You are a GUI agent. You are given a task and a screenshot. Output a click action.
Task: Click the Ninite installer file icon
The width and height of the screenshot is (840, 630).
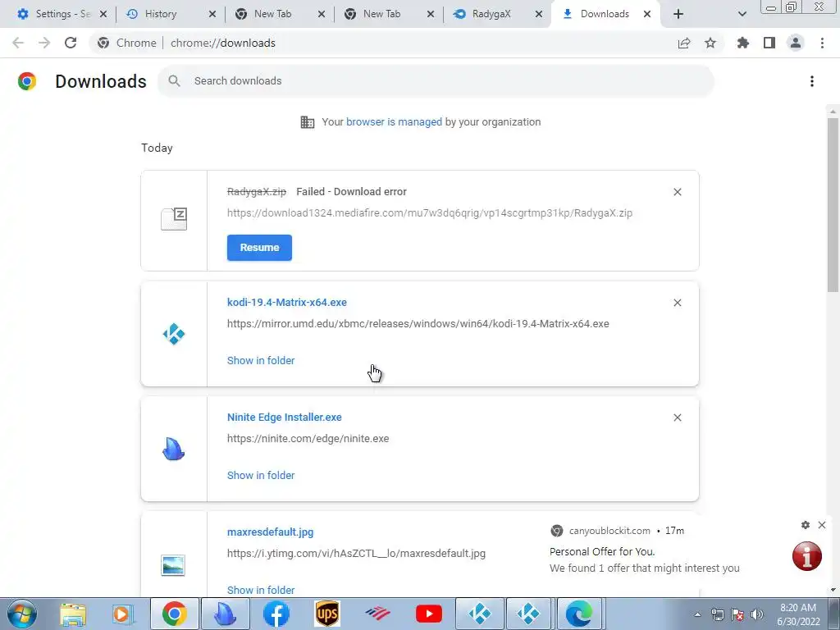[x=174, y=449]
